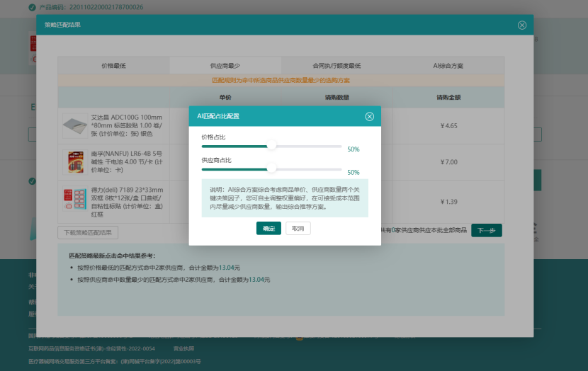Image resolution: width=588 pixels, height=371 pixels.
Task: Click 下载策略匹配结果 button
Action: point(88,232)
